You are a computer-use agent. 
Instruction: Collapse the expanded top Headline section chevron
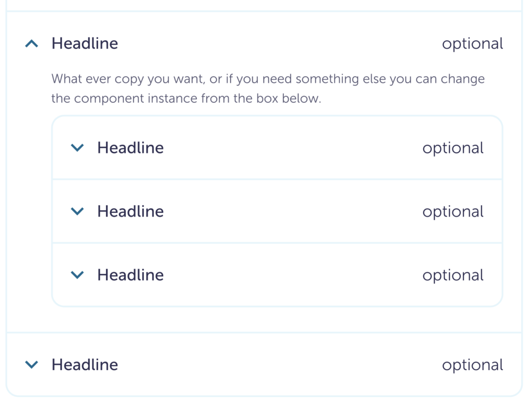pyautogui.click(x=32, y=44)
